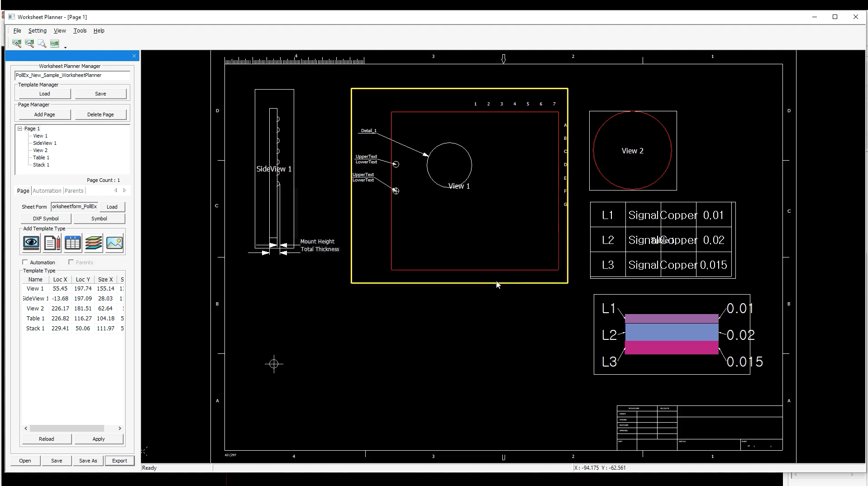
Task: Add a Stack template using the layers icon
Action: tap(93, 243)
